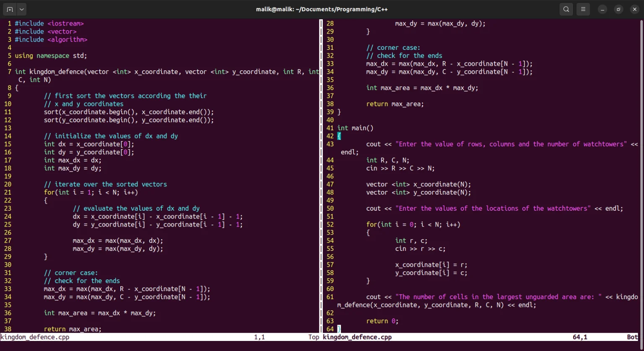Viewport: 644px width, 351px height.
Task: Click the window title malik@malik path
Action: tap(322, 9)
